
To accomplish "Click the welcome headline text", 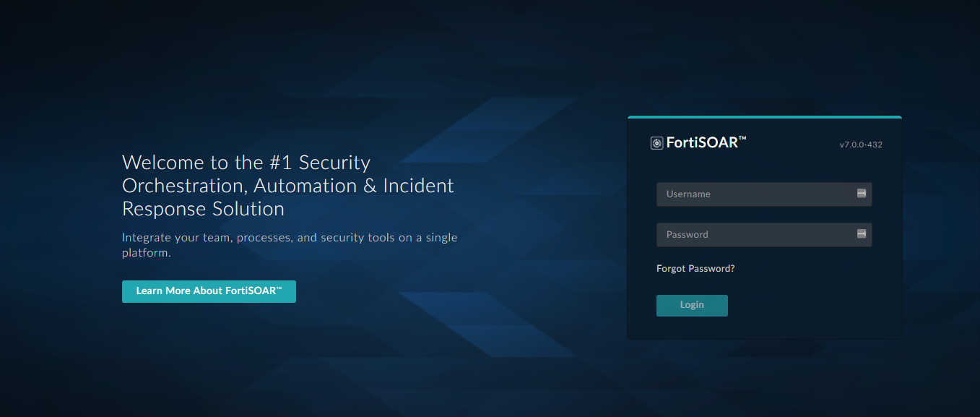I will click(287, 185).
